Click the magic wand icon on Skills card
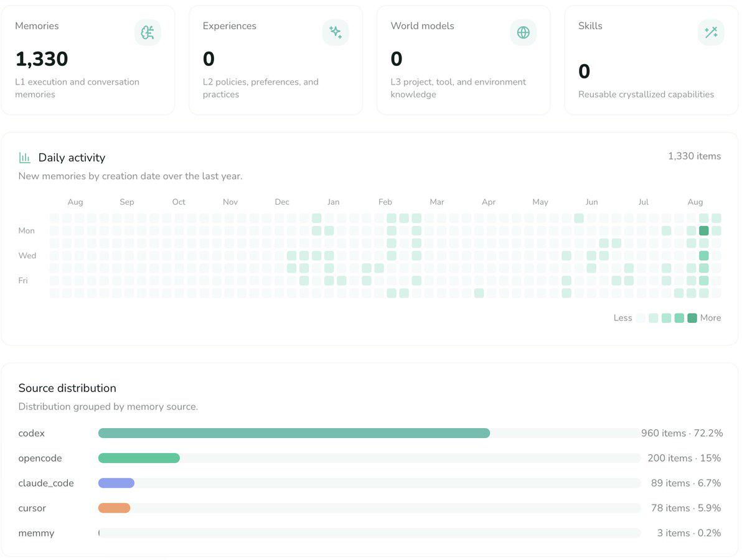The image size is (747, 560). point(711,32)
